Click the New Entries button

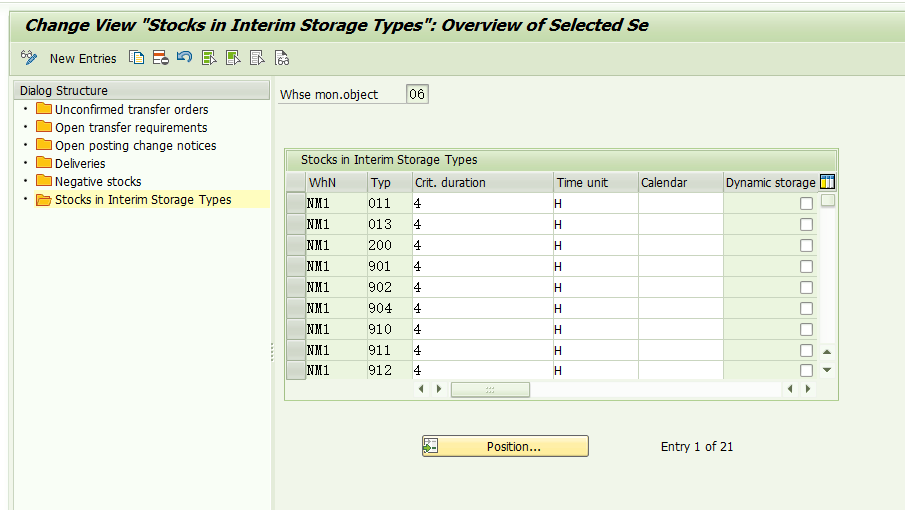click(x=83, y=58)
